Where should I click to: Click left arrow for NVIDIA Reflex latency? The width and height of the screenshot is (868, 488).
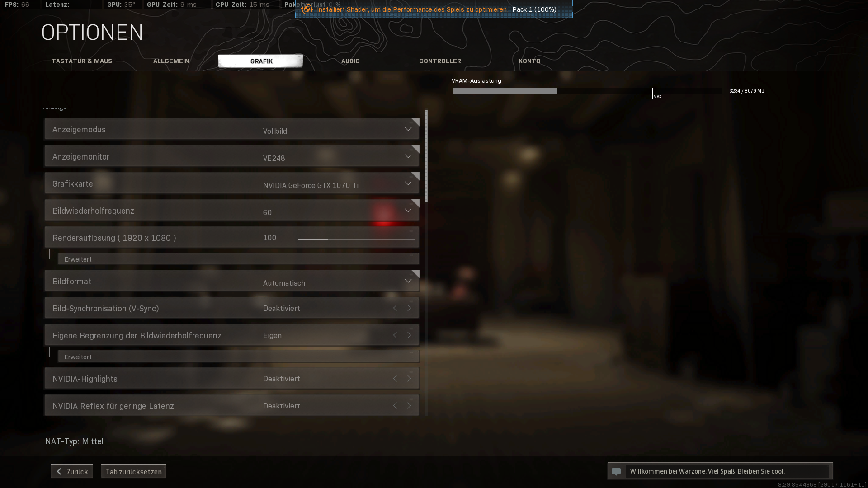click(395, 406)
